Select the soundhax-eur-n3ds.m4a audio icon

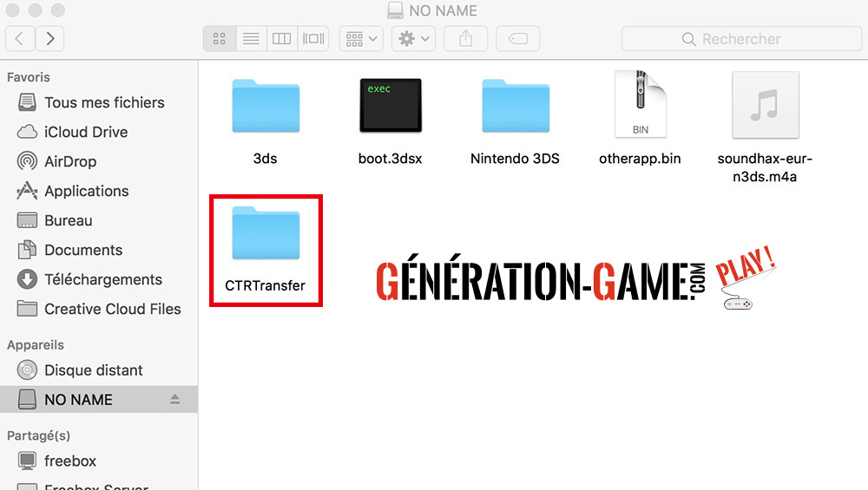pos(766,105)
